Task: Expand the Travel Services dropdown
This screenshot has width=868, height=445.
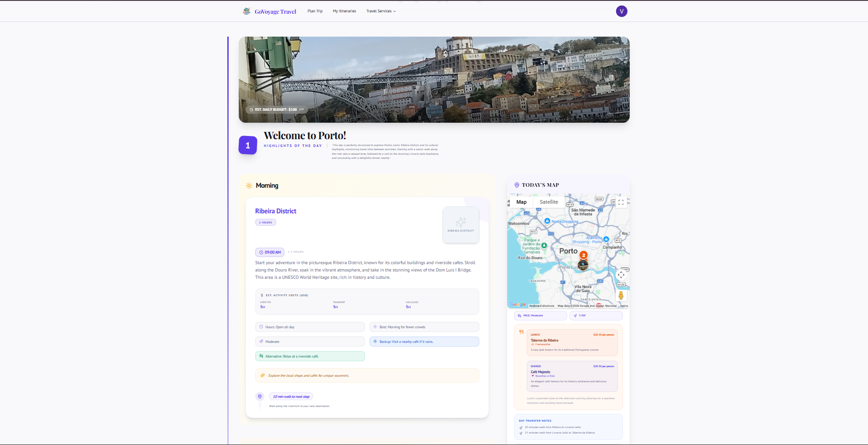Action: tap(380, 11)
